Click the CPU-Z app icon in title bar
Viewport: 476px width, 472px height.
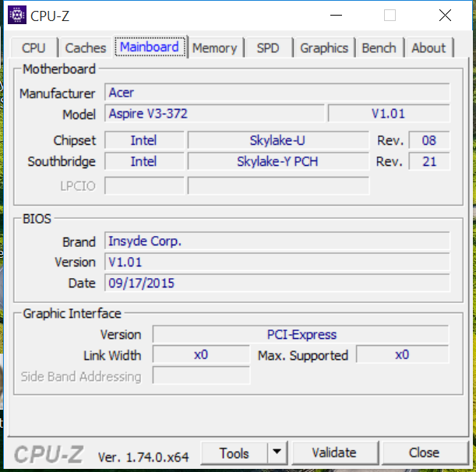(17, 15)
